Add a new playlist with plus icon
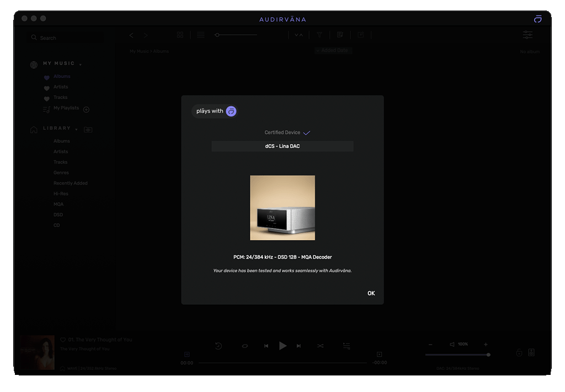565x392 pixels. (x=86, y=109)
